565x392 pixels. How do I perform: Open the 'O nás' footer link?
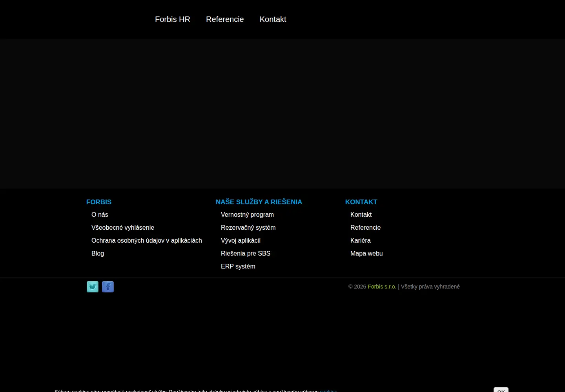[100, 215]
